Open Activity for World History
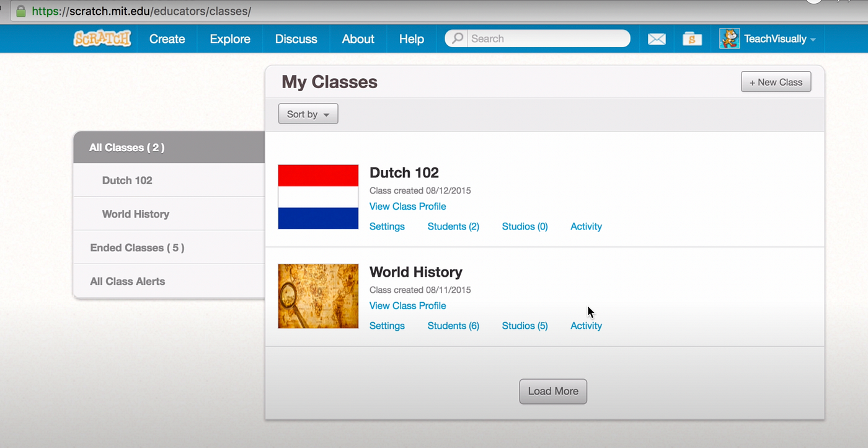The height and width of the screenshot is (448, 868). coord(586,326)
